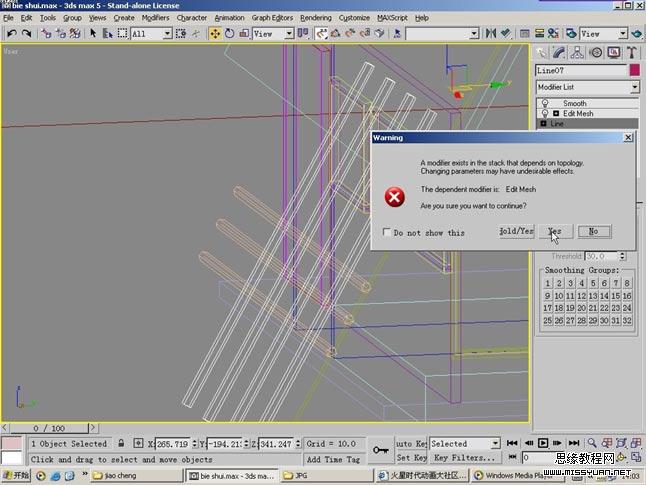The image size is (646, 485).
Task: Open the Select by Name tool
Action: click(108, 33)
